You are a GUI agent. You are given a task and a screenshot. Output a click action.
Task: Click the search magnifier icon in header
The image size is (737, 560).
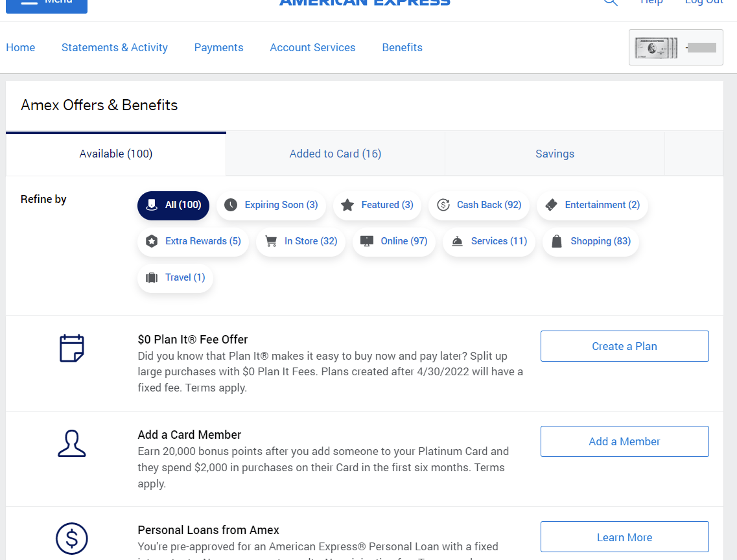(611, 2)
